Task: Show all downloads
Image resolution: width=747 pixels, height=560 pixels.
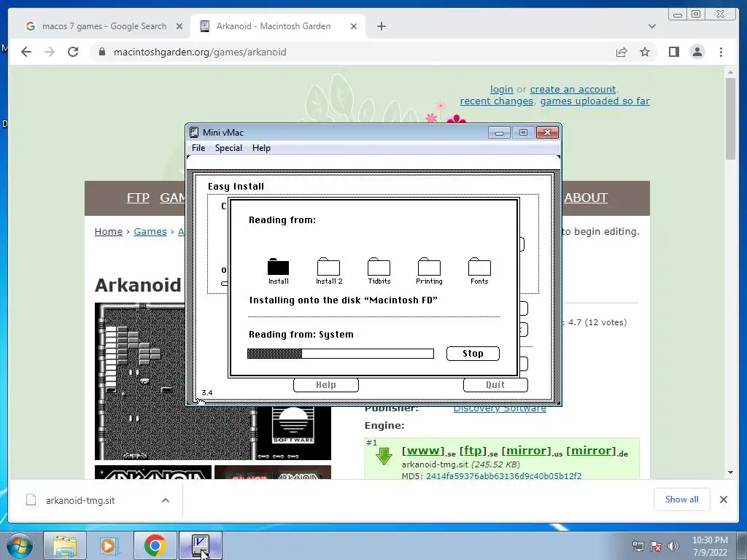Action: point(682,499)
